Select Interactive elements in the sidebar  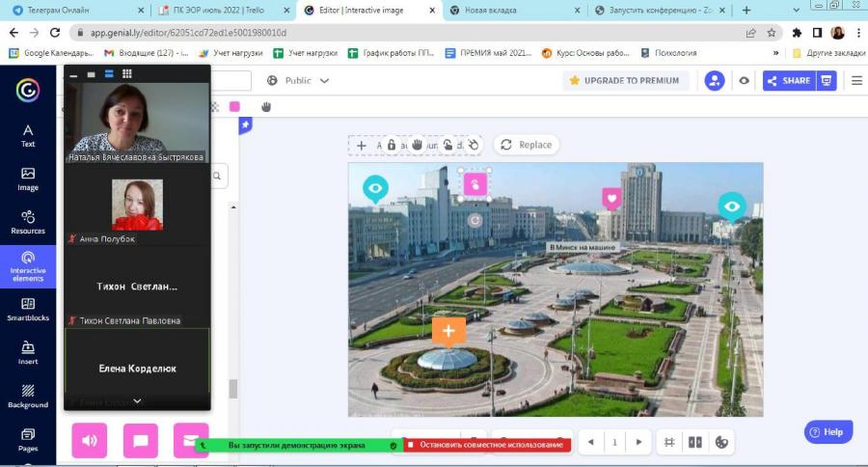[28, 266]
